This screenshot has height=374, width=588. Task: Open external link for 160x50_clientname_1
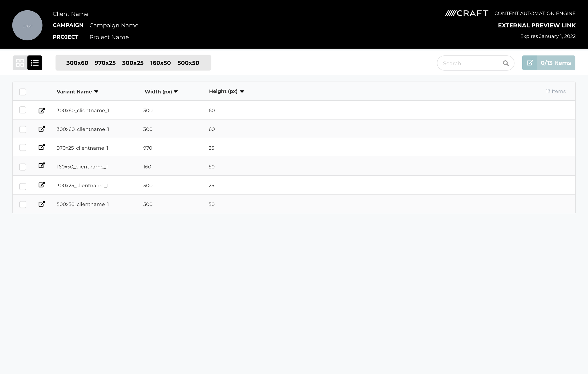(42, 165)
